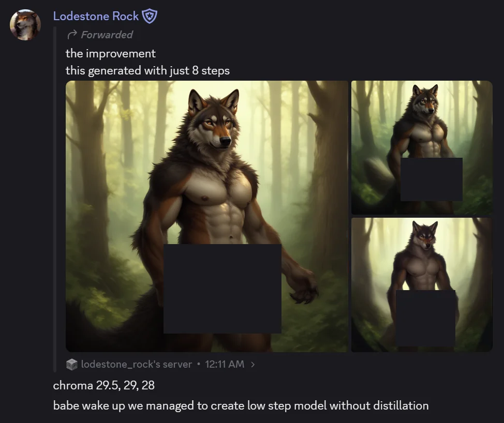
Task: Expand the chevron after the timestamp
Action: (x=253, y=364)
